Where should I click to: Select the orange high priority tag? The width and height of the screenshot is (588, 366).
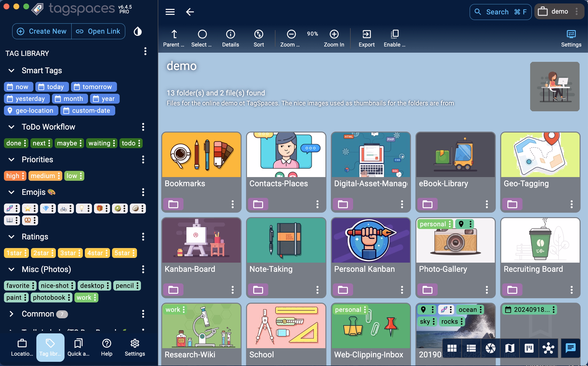tap(15, 176)
